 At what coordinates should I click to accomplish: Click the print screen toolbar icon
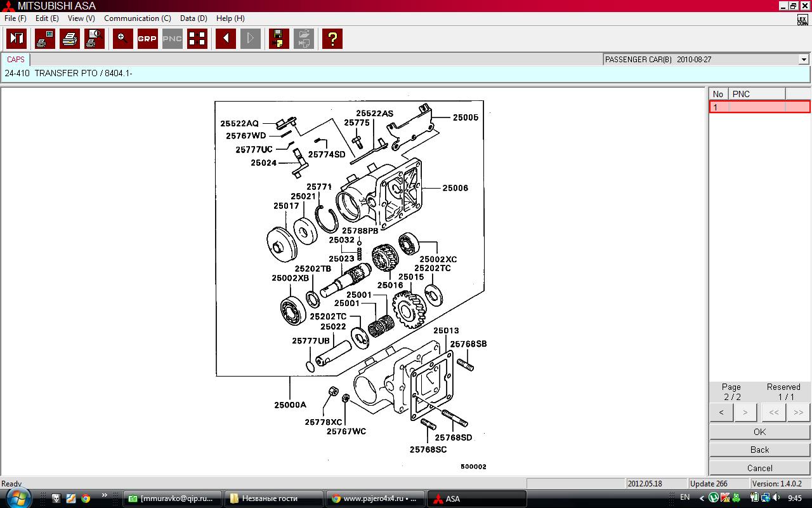[x=45, y=39]
